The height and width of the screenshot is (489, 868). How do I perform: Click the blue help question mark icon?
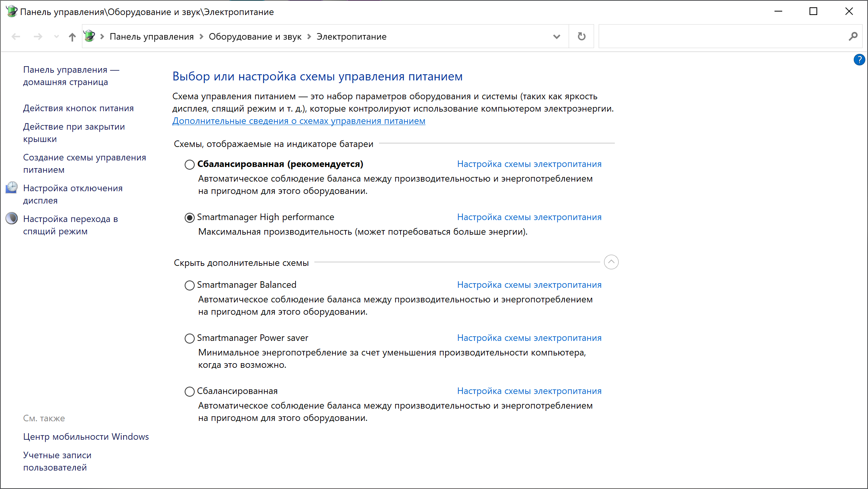[859, 60]
